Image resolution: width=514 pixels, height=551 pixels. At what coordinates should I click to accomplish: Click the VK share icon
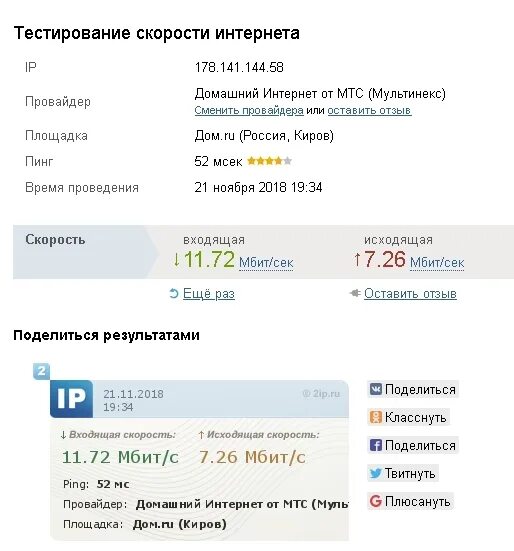point(376,389)
